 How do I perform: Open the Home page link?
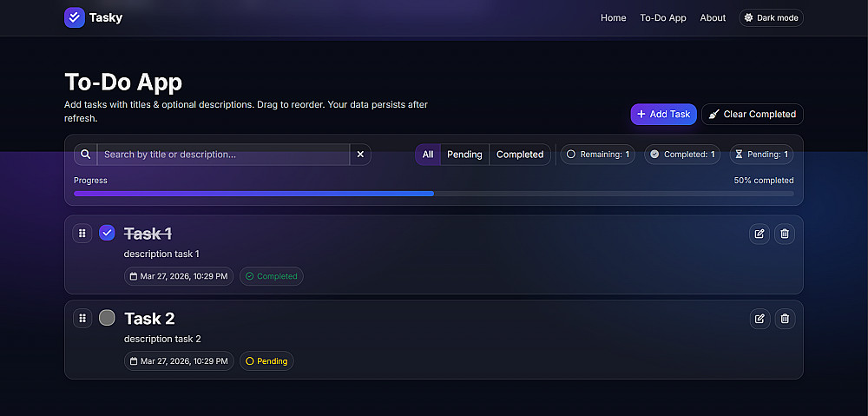[614, 17]
